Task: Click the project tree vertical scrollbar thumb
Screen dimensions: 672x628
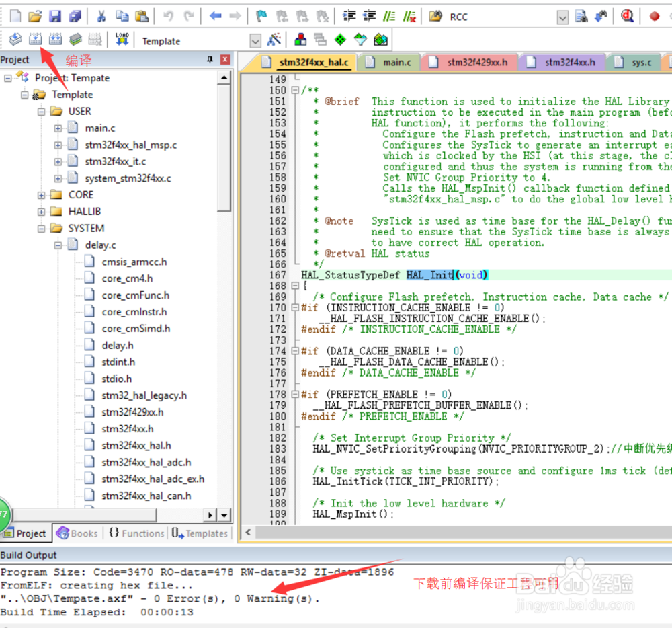Action: [x=224, y=148]
